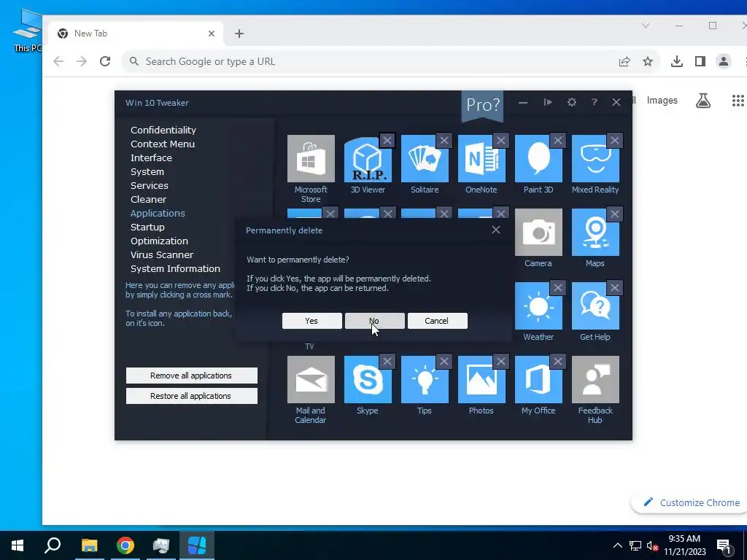The width and height of the screenshot is (747, 560).
Task: Remove 3D Viewer with its cross mark
Action: [x=387, y=141]
